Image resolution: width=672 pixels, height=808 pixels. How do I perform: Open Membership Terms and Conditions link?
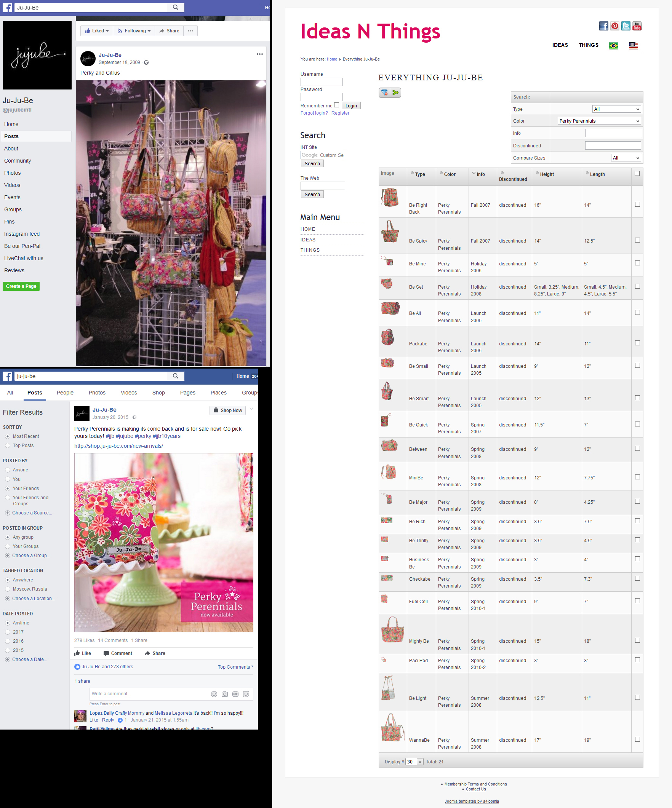(x=476, y=784)
